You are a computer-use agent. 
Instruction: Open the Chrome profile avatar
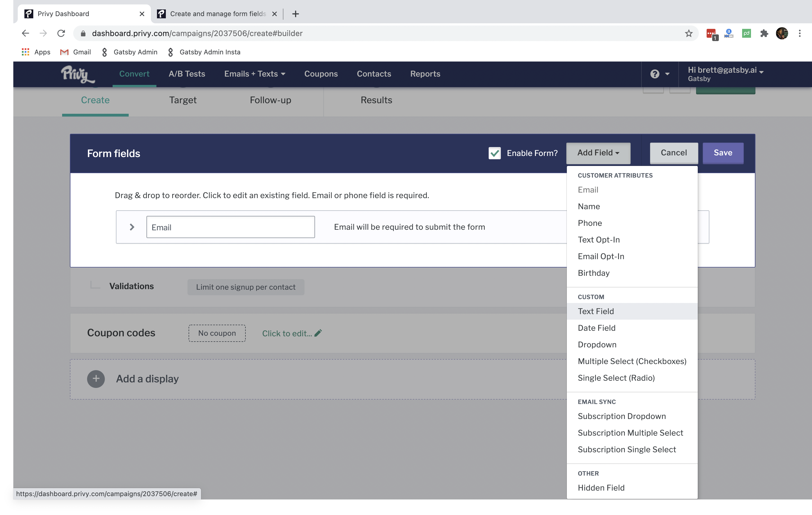coord(782,33)
